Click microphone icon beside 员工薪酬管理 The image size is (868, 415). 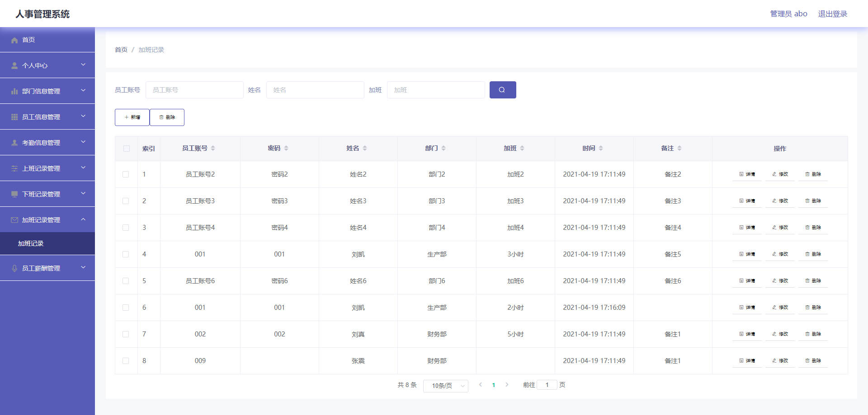tap(14, 268)
